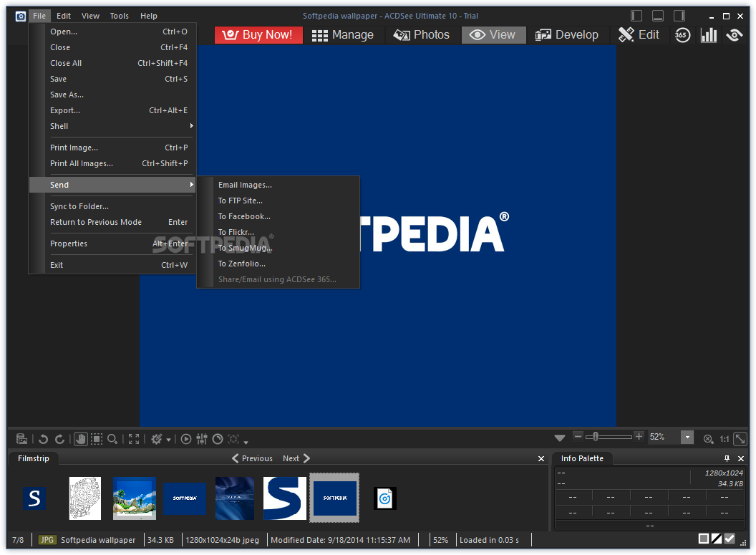Click the red Buy Now! button
This screenshot has width=756, height=555.
click(258, 34)
